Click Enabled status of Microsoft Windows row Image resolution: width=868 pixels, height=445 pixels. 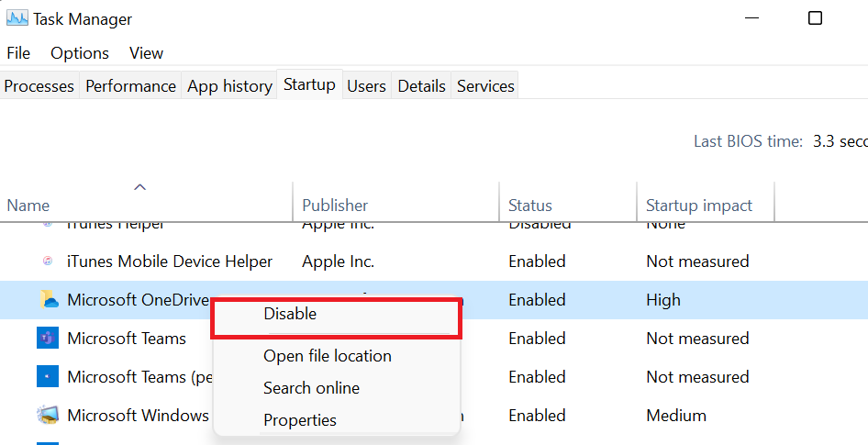(537, 415)
